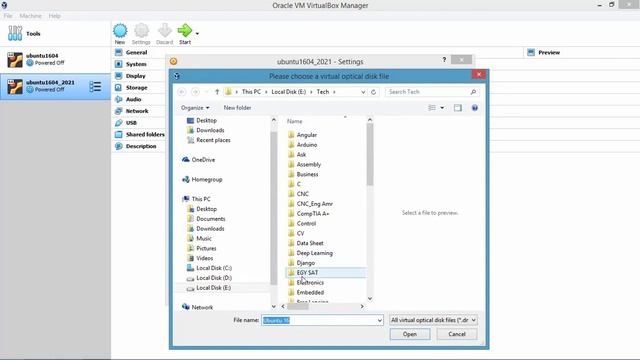Open the General section in the details pane
Viewport: 640px width, 360px height.
(136, 52)
